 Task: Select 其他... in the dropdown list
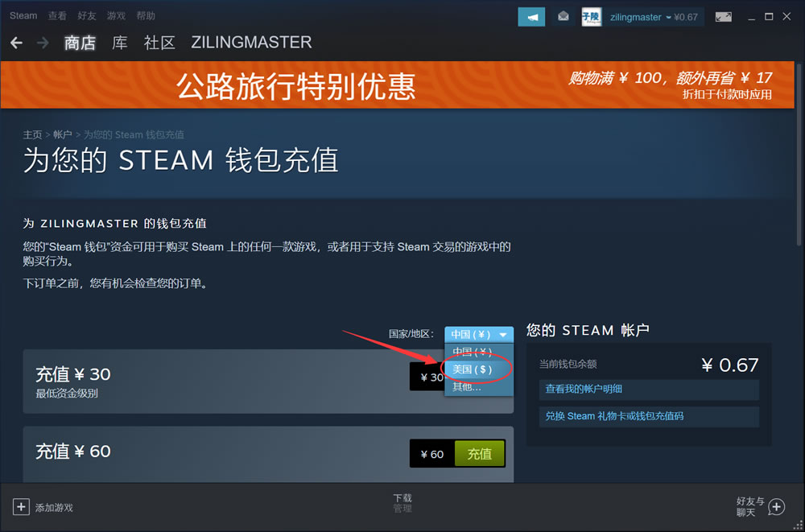[x=479, y=386]
